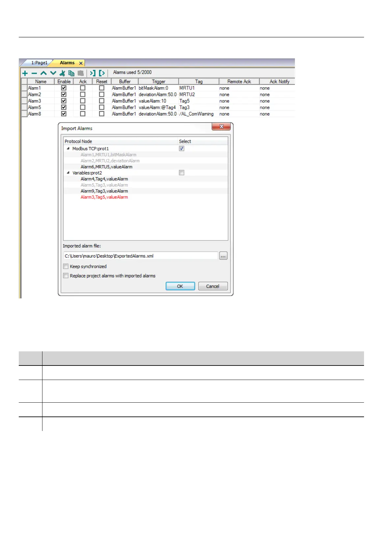The height and width of the screenshot is (554, 392).
Task: Cut the selected alarm with scissors icon
Action: coord(62,73)
